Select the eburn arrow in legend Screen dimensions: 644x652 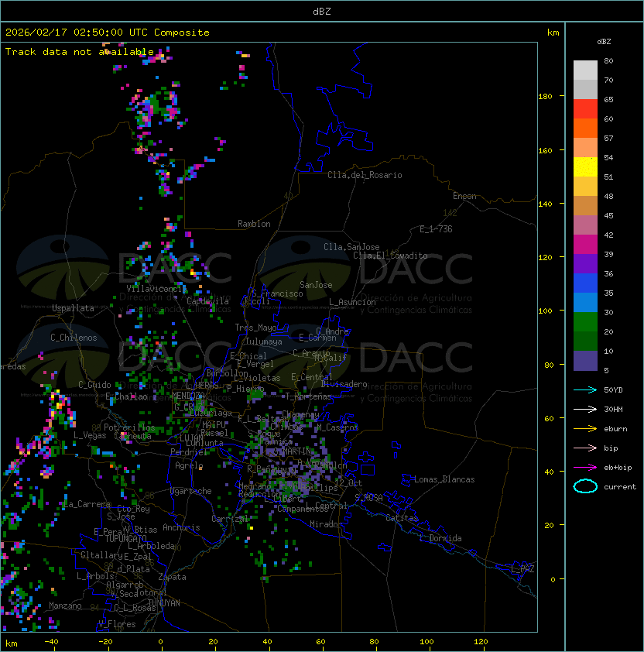(x=585, y=428)
